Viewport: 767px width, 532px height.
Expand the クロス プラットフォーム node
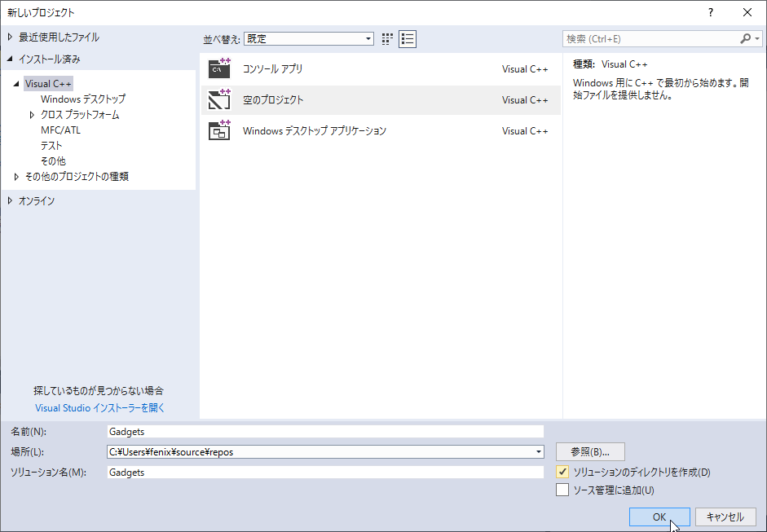pos(32,114)
